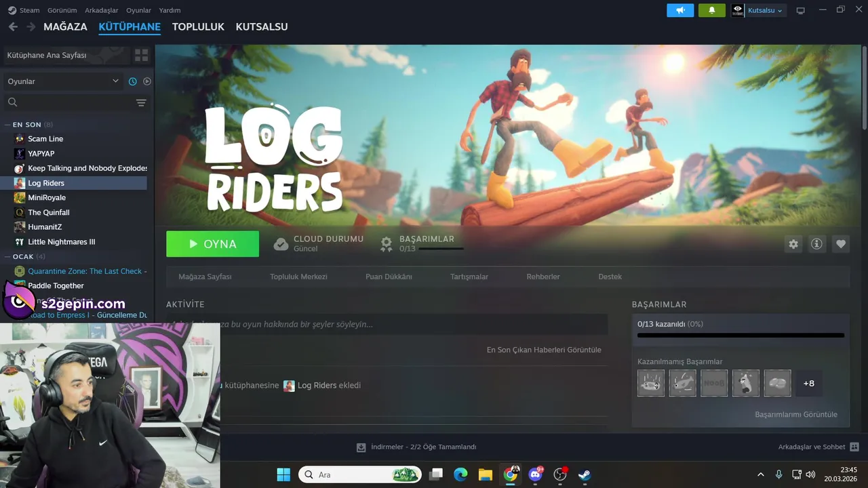Open Microsoft Edge from taskbar
Image resolution: width=868 pixels, height=488 pixels.
coord(460,474)
